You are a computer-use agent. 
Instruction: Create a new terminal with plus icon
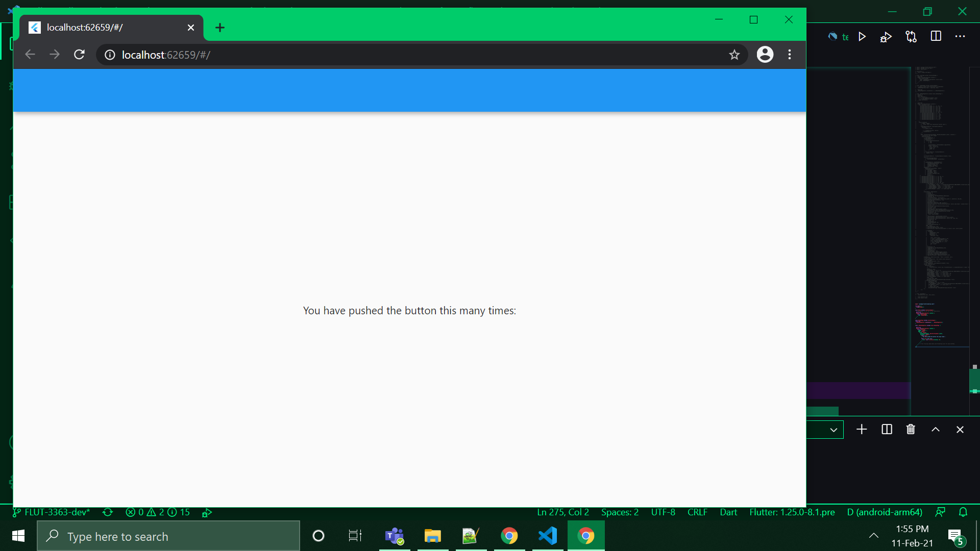point(862,430)
